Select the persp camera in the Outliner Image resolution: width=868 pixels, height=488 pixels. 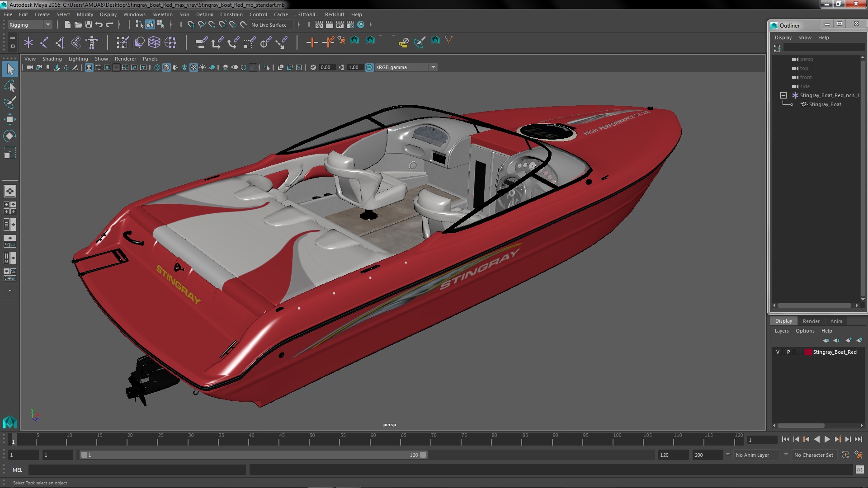(x=806, y=59)
